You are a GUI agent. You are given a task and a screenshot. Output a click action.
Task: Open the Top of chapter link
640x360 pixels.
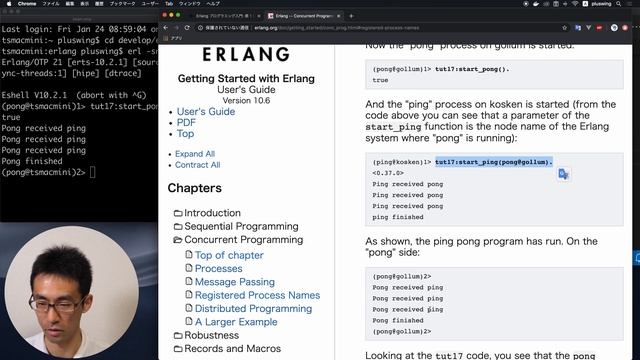[x=229, y=255]
